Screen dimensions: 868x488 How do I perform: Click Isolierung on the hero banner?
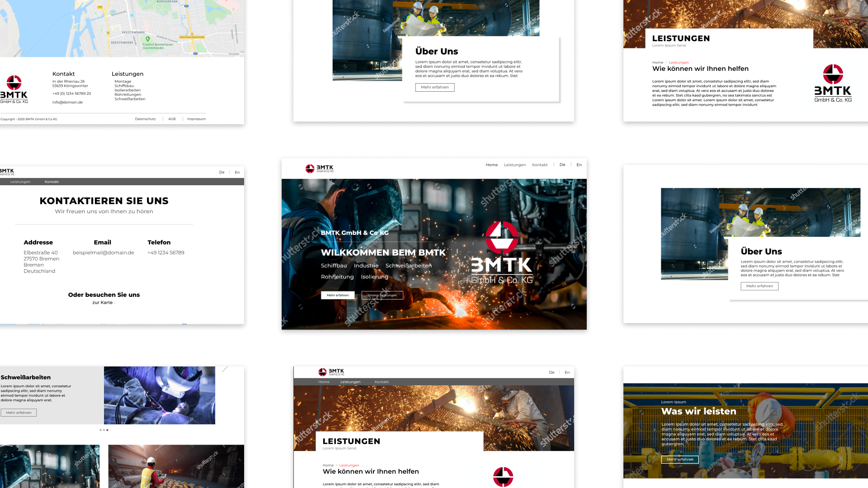[x=375, y=277]
